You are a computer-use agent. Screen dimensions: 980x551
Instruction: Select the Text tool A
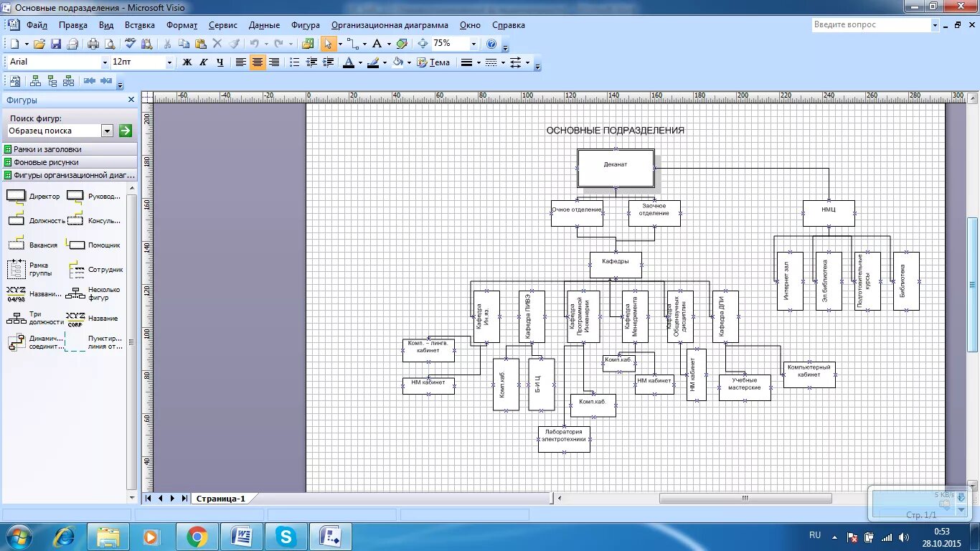point(377,44)
